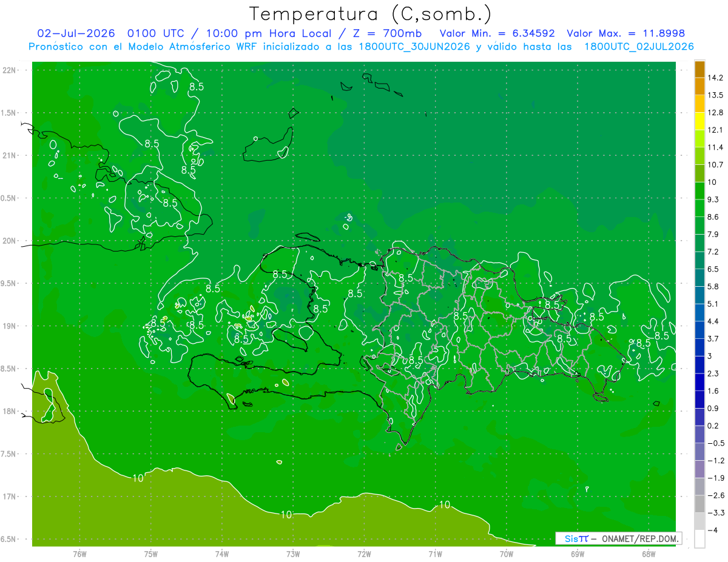728x562 pixels.
Task: Click the "Valor Min. = 6.34592" readout
Action: [x=497, y=33]
